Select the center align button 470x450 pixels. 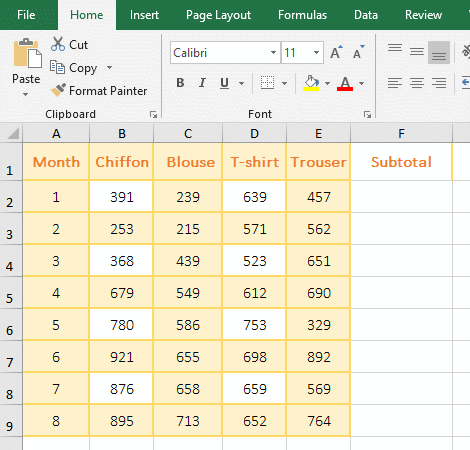417,83
